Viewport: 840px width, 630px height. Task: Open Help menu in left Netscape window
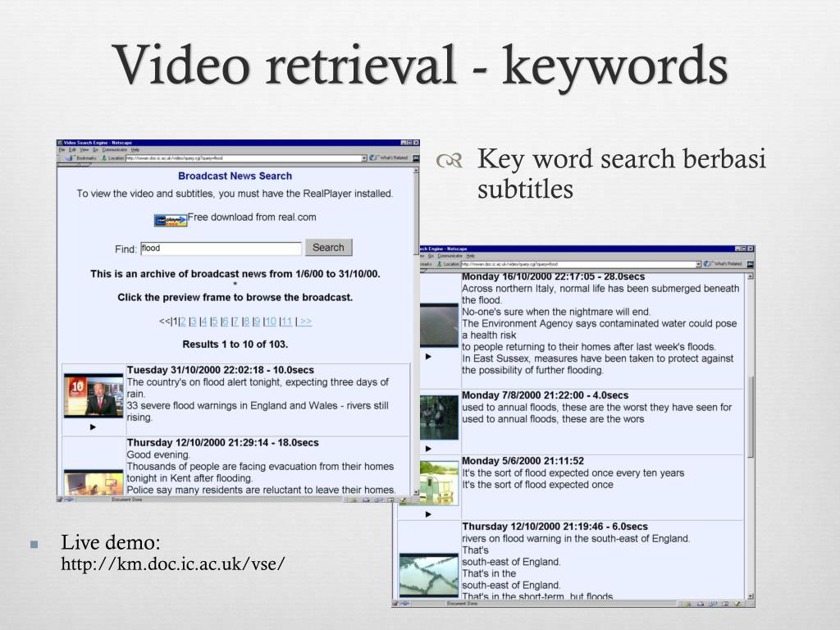point(135,149)
